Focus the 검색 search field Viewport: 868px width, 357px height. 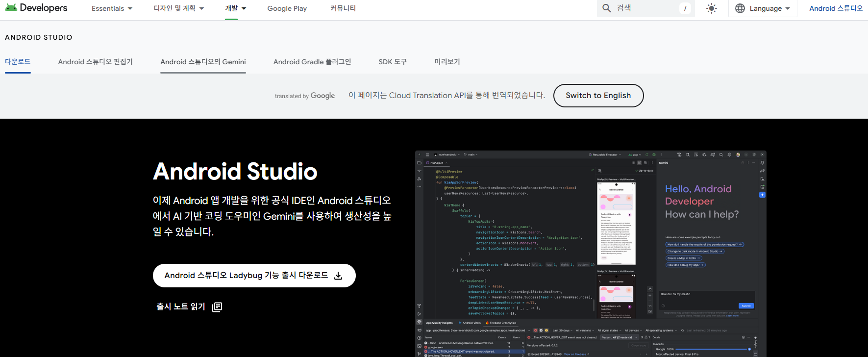[x=645, y=8]
